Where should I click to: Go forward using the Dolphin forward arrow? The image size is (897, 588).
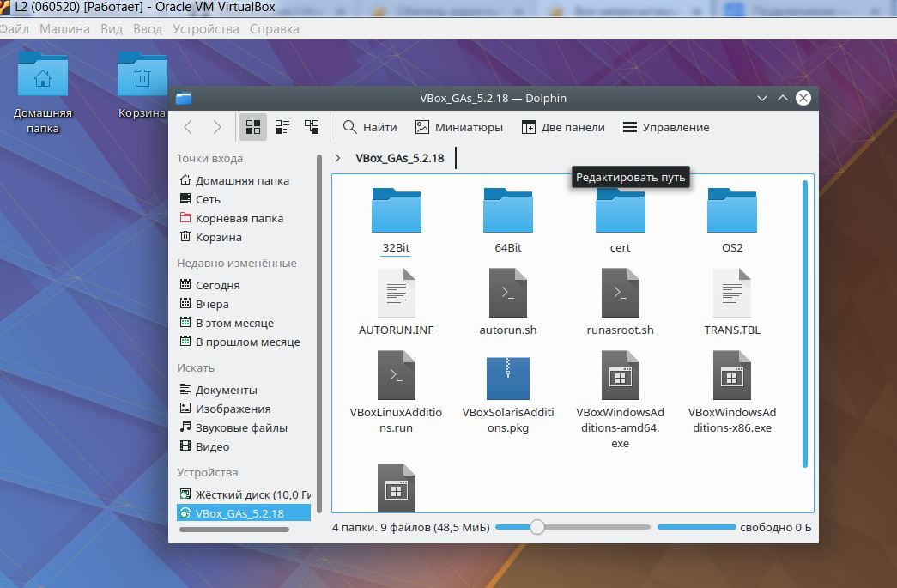tap(217, 127)
